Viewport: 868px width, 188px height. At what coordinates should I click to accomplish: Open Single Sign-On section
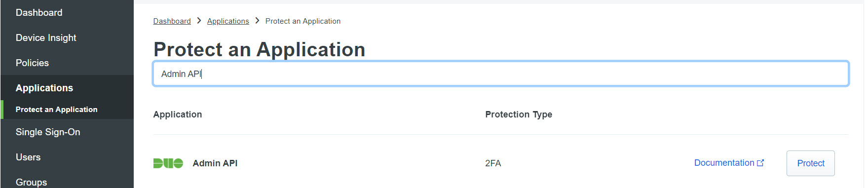coord(48,132)
